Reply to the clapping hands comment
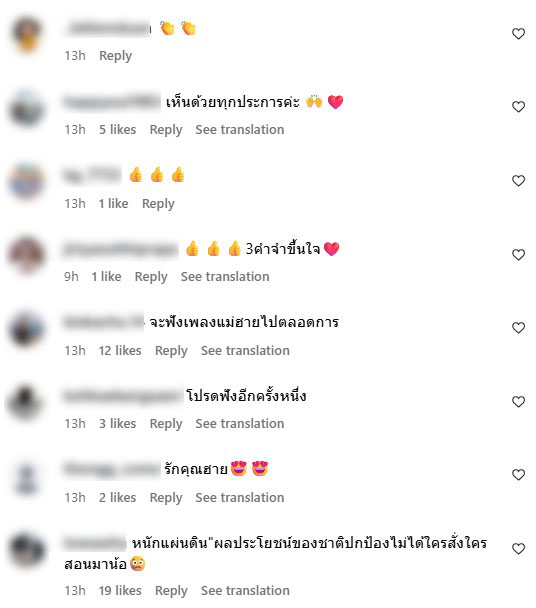 click(x=115, y=56)
